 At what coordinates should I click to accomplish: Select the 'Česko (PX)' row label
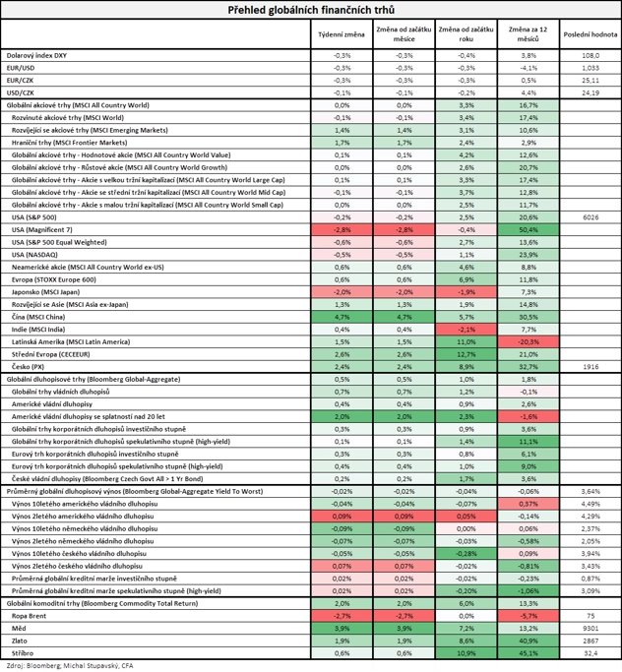coord(28,367)
